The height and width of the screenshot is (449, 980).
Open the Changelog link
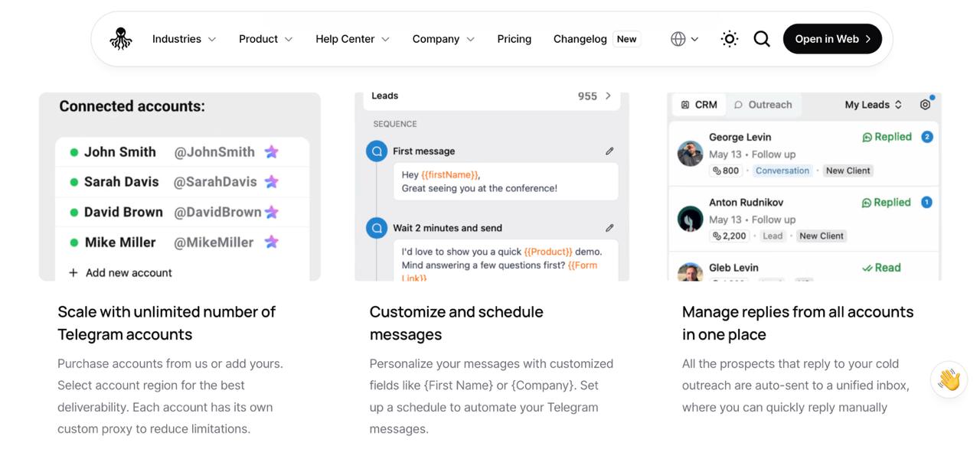580,39
